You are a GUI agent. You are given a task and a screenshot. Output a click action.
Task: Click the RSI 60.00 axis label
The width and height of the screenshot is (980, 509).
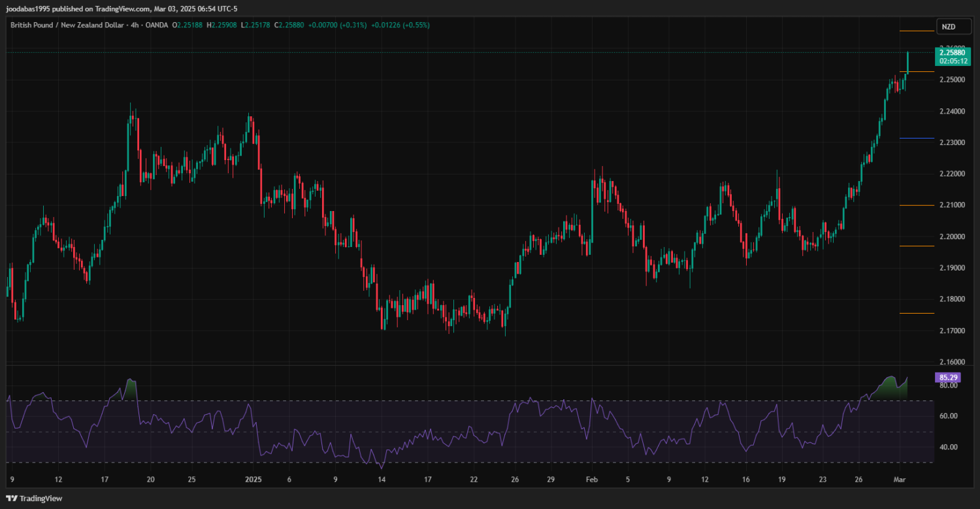click(x=948, y=416)
